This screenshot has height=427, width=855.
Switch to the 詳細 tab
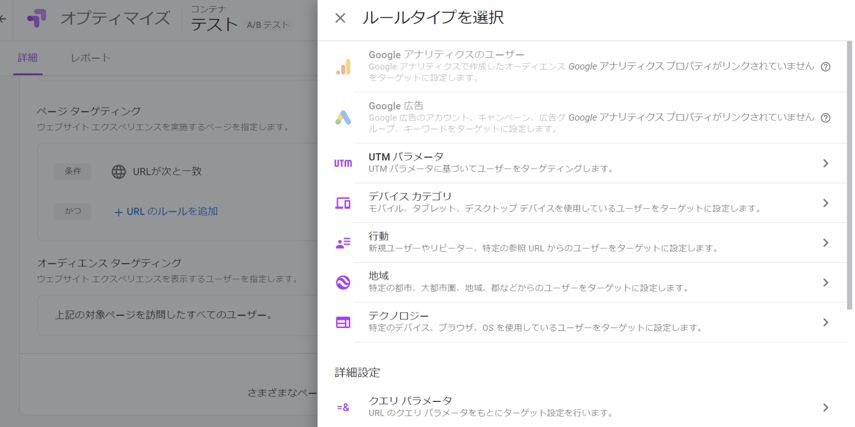(27, 58)
